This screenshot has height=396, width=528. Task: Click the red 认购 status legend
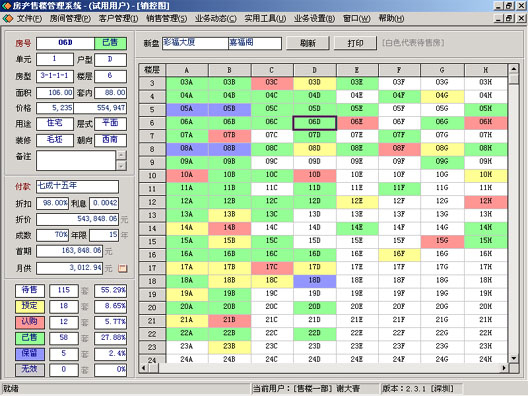(30, 322)
